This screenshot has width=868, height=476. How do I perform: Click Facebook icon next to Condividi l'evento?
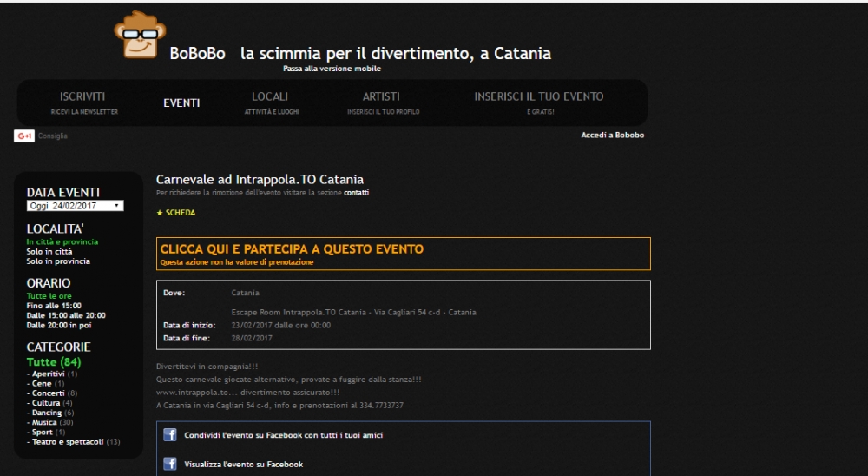(x=170, y=435)
